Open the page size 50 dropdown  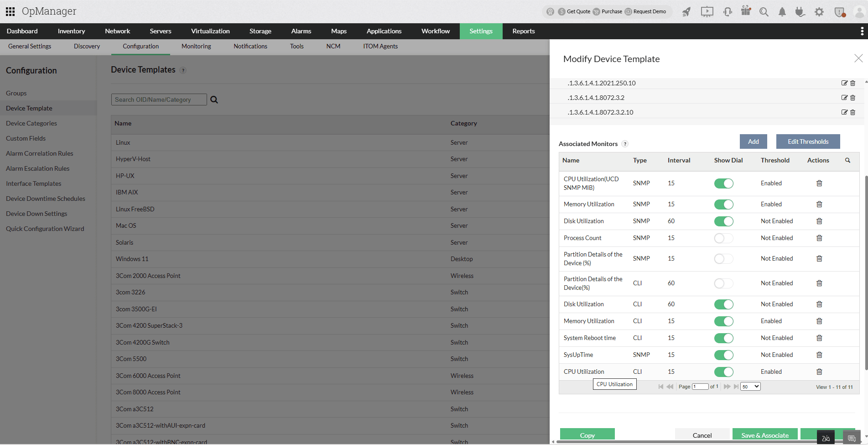[750, 386]
